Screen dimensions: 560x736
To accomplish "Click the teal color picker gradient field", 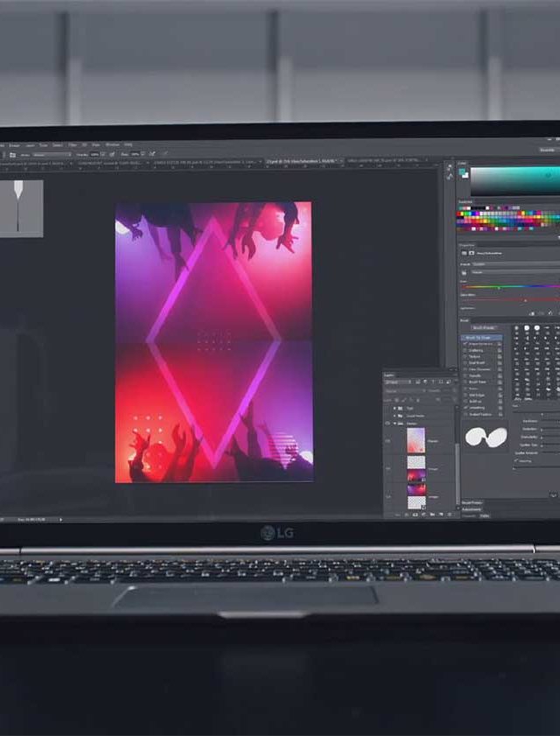I will [x=516, y=180].
